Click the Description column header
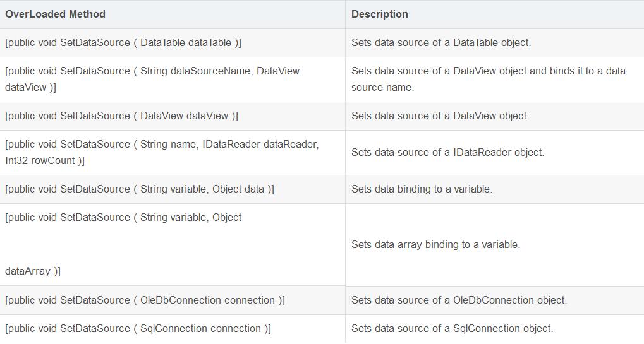The height and width of the screenshot is (344, 644). point(380,14)
